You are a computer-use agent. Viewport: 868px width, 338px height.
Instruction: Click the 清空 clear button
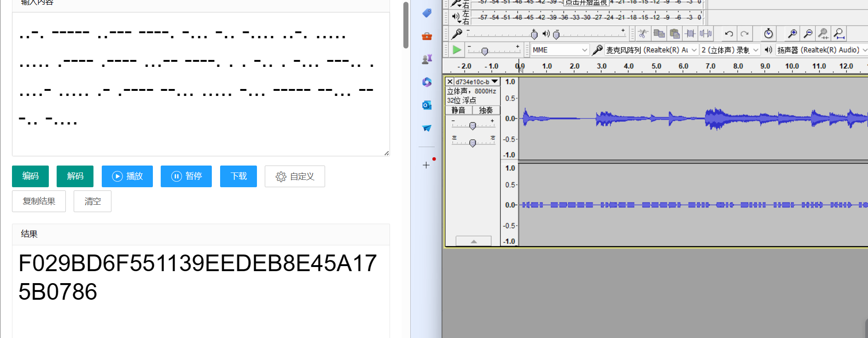(93, 202)
